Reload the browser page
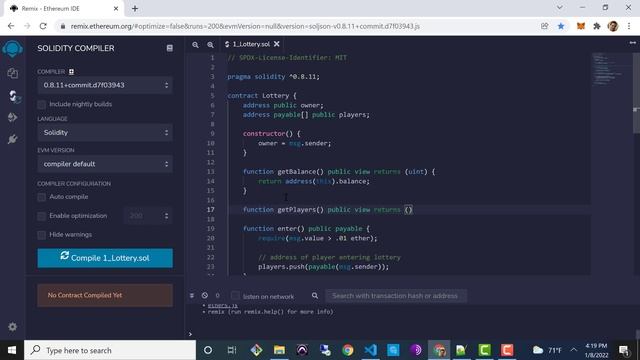Viewport: 640px width, 360px height. coord(43,26)
